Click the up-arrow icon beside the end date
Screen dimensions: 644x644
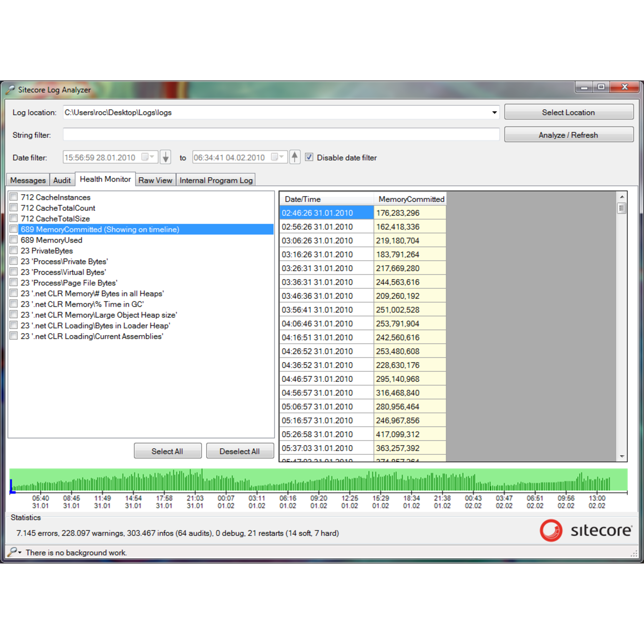tap(295, 157)
